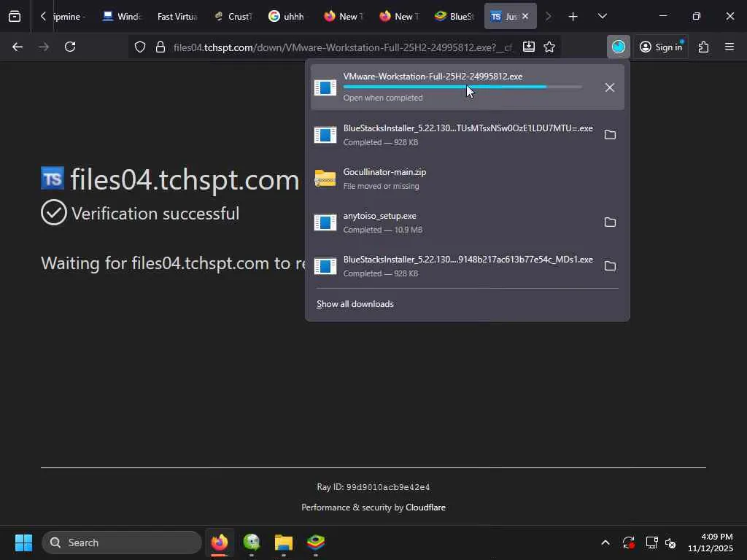The width and height of the screenshot is (747, 560).
Task: Show anytoiso_setup.exe in folder
Action: (x=610, y=222)
